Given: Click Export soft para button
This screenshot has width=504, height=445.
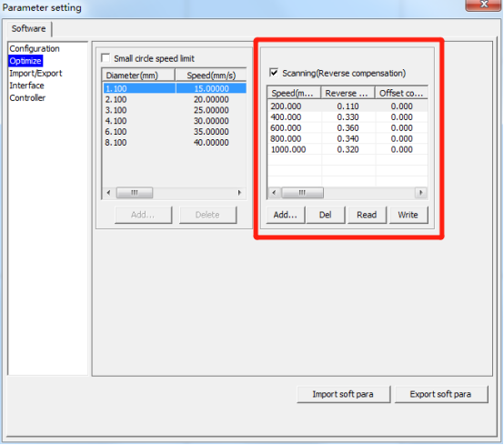Looking at the screenshot, I should pos(441,394).
